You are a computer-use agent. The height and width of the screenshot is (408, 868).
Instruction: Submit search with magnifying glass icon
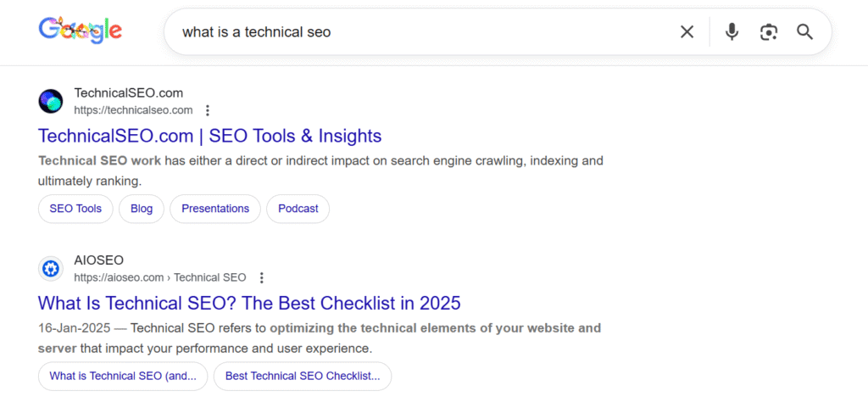click(x=805, y=32)
